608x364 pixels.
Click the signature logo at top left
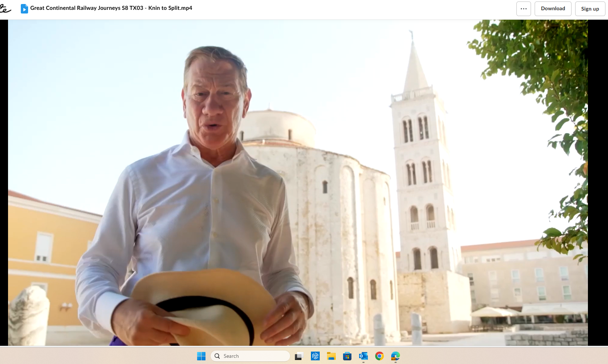point(5,9)
